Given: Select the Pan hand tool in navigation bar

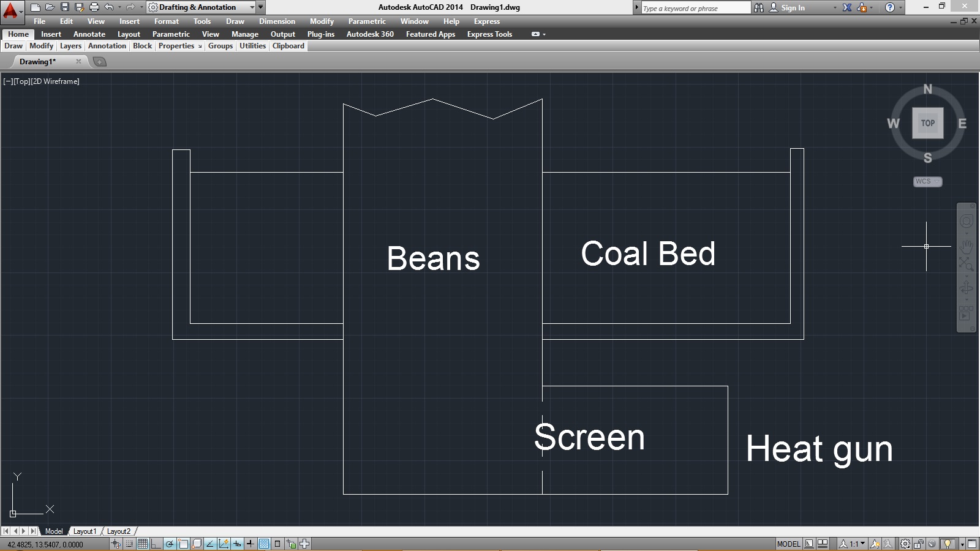Looking at the screenshot, I should pyautogui.click(x=967, y=247).
